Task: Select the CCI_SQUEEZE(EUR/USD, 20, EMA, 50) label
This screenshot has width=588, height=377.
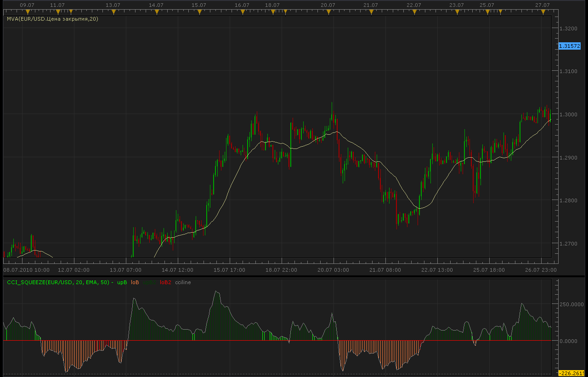Action: click(58, 282)
